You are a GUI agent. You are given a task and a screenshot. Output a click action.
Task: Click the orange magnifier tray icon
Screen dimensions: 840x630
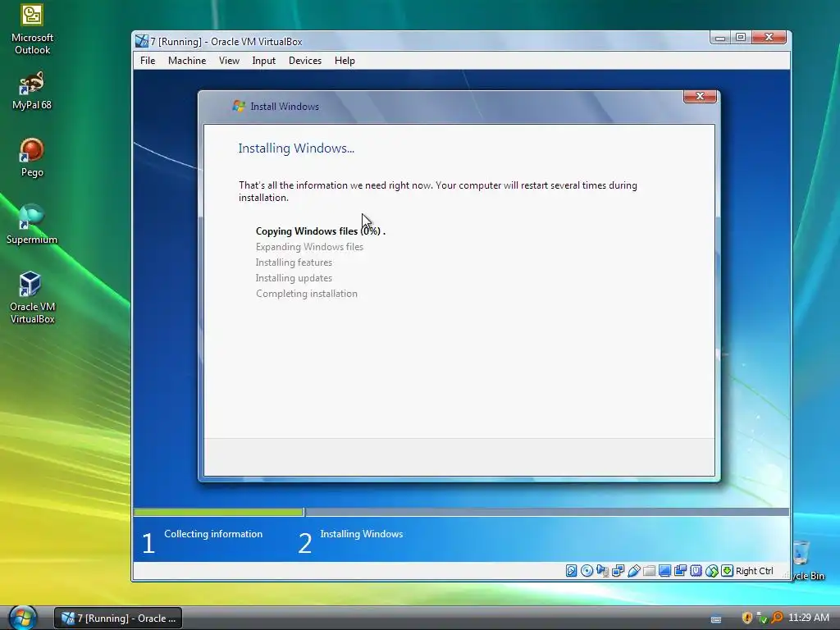click(777, 617)
